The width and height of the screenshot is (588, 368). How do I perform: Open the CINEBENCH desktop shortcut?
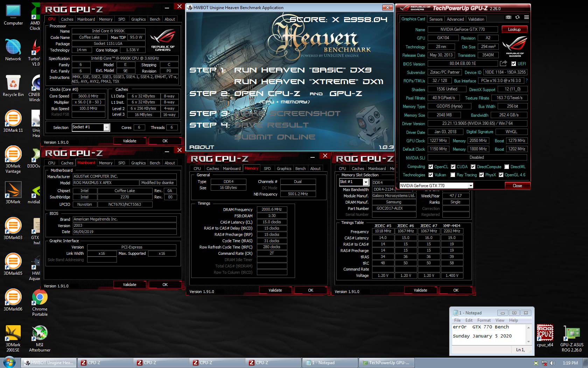point(35,88)
